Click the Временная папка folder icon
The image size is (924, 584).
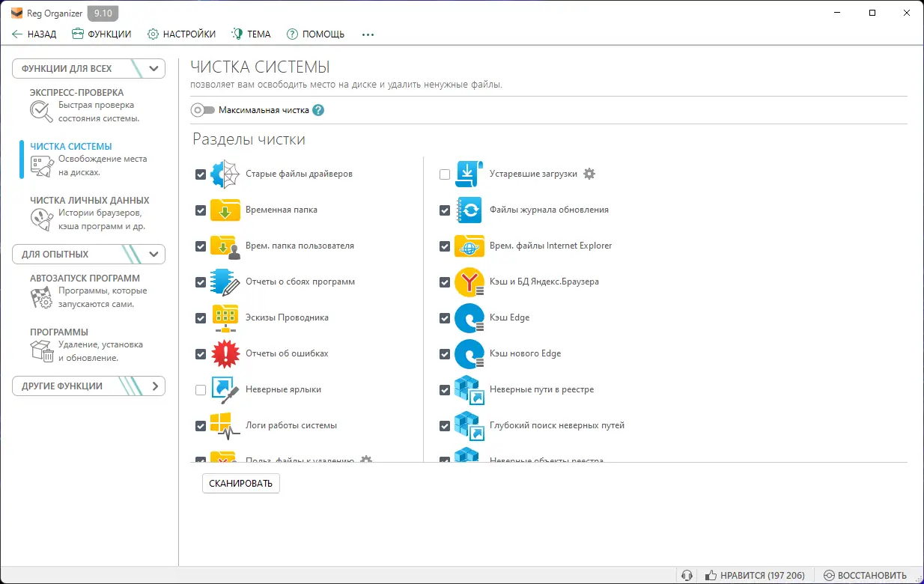(225, 210)
